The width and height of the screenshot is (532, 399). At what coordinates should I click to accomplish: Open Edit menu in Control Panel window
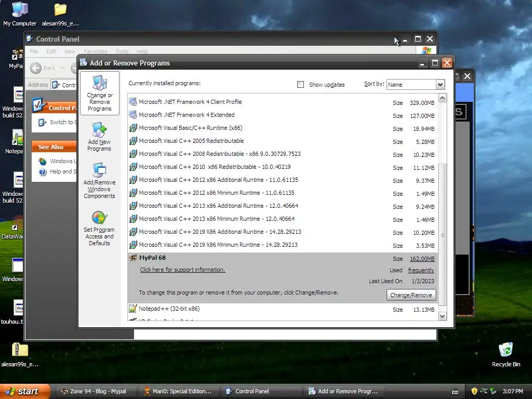pos(51,51)
